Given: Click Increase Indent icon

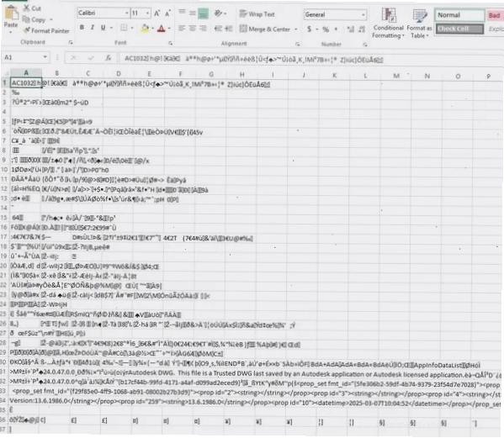Looking at the screenshot, I should (x=229, y=29).
